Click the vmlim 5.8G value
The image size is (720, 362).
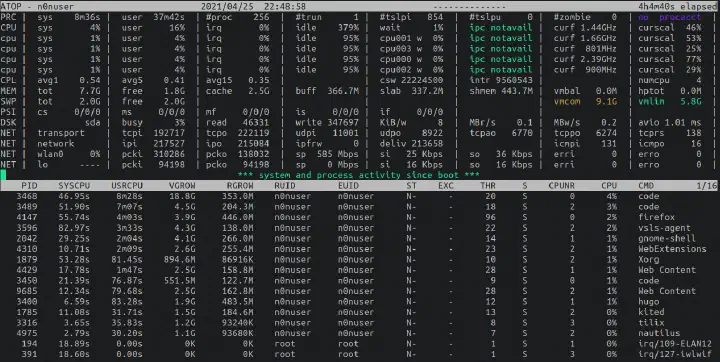[x=670, y=102]
